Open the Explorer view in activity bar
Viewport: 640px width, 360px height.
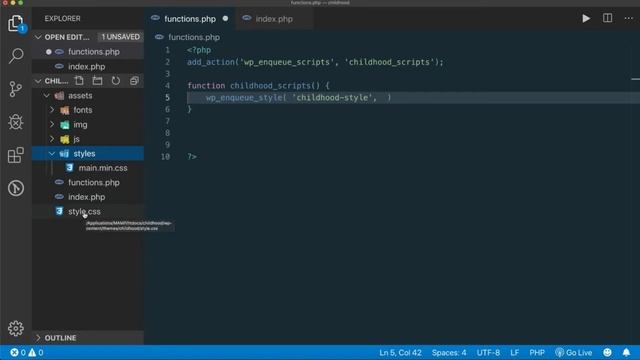16,23
